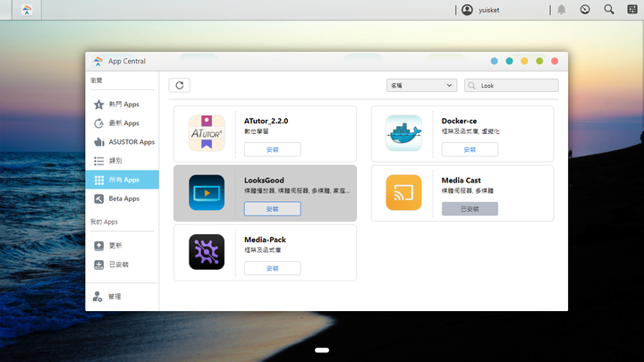Open the desktop tools grid icon
Image resolution: width=644 pixels, height=362 pixels.
click(x=632, y=10)
